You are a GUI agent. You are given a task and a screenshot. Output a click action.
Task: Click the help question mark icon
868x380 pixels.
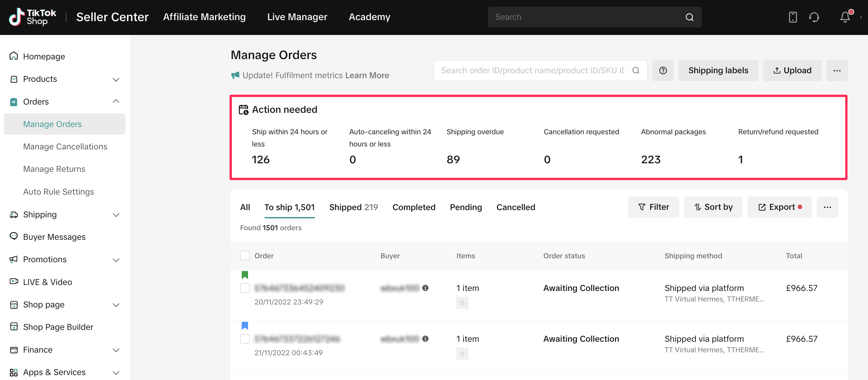[663, 70]
